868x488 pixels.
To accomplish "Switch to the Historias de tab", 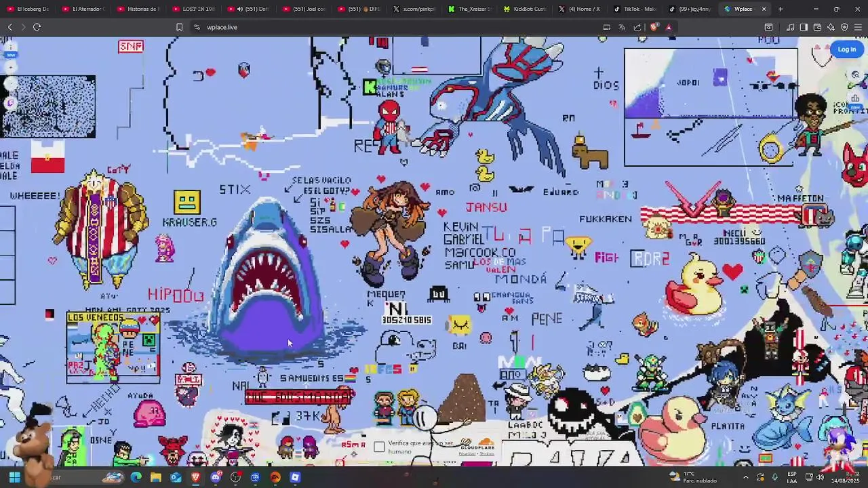I will coord(139,9).
